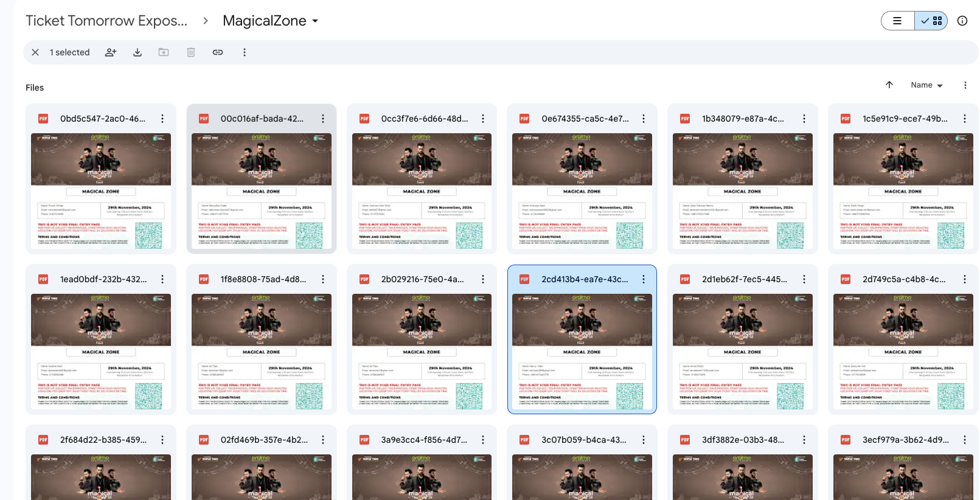
Task: Open more actions for 1c5e91c9-ece7-49b... file
Action: point(965,119)
